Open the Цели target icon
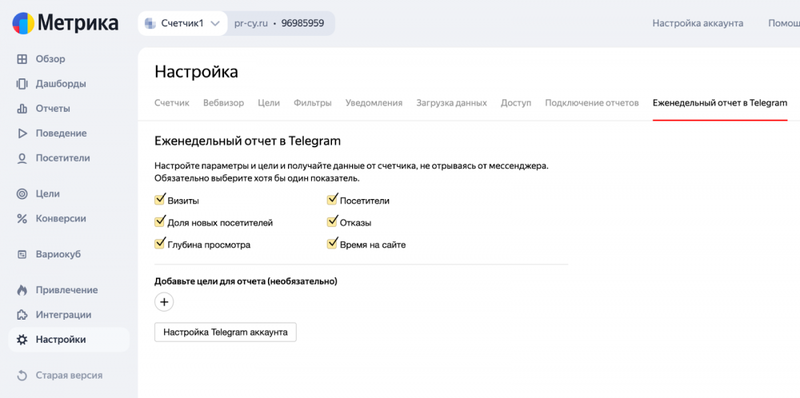The image size is (800, 398). point(22,194)
